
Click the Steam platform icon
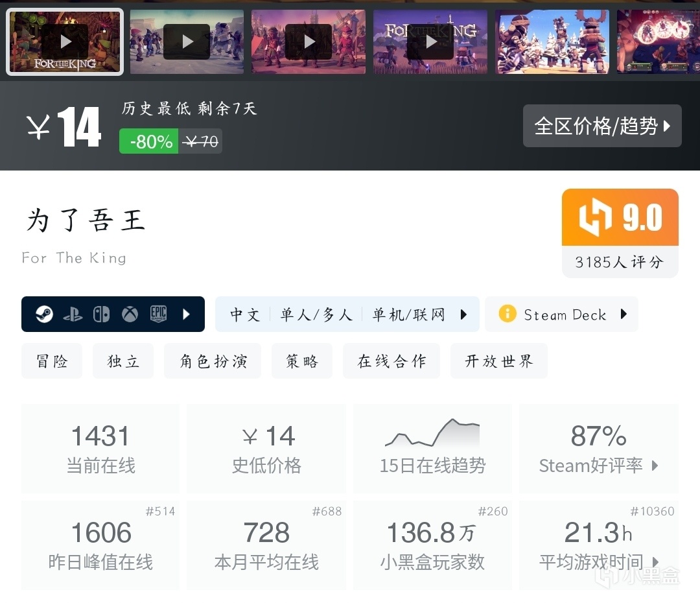pos(44,314)
